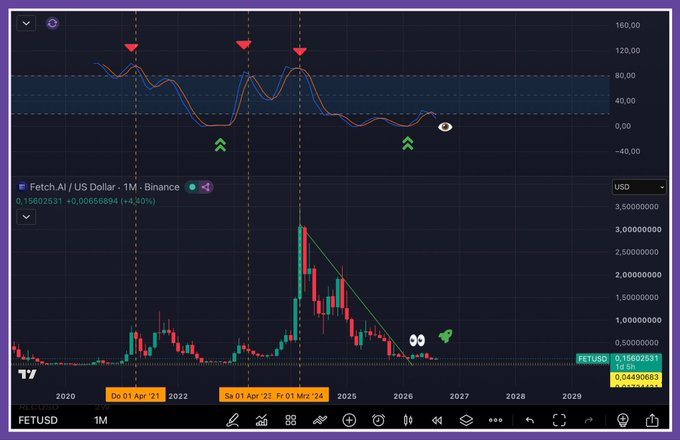Open the USD currency dropdown
The width and height of the screenshot is (680, 440).
(639, 187)
